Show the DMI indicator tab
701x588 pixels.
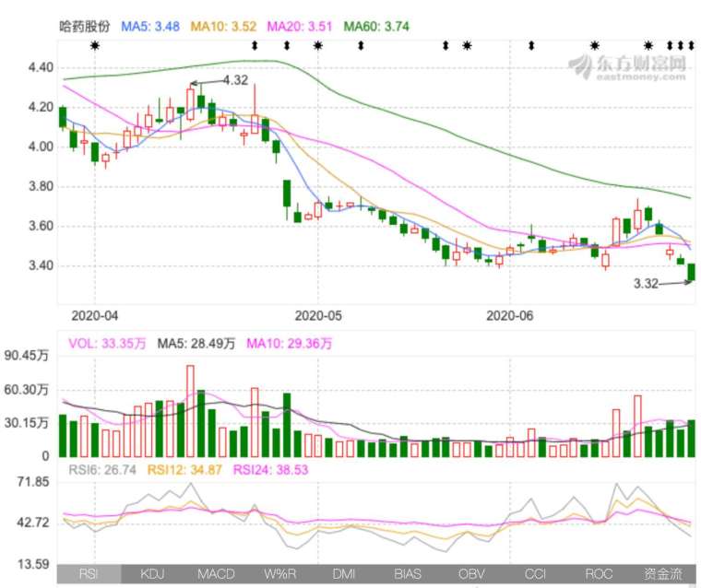(344, 573)
